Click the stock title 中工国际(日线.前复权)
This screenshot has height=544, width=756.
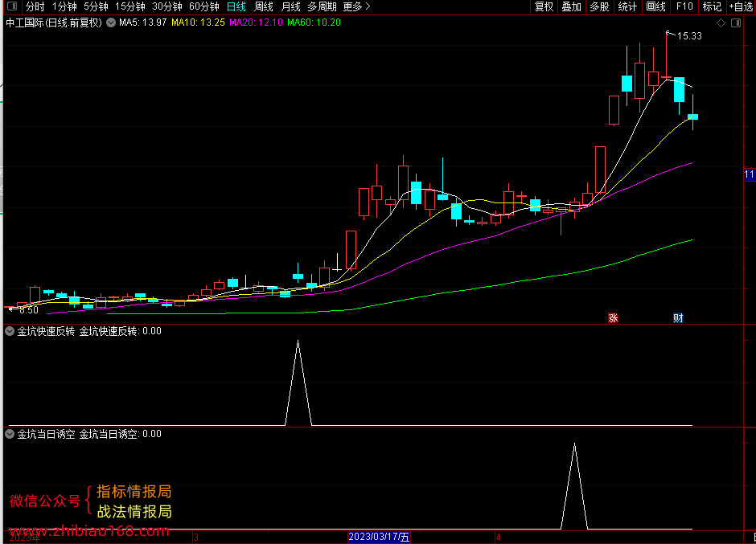pyautogui.click(x=54, y=22)
